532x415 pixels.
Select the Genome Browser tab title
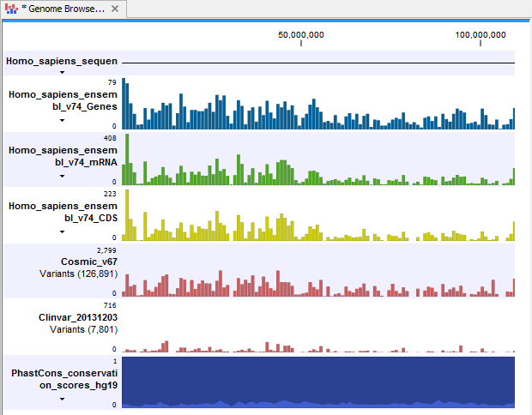click(x=64, y=9)
